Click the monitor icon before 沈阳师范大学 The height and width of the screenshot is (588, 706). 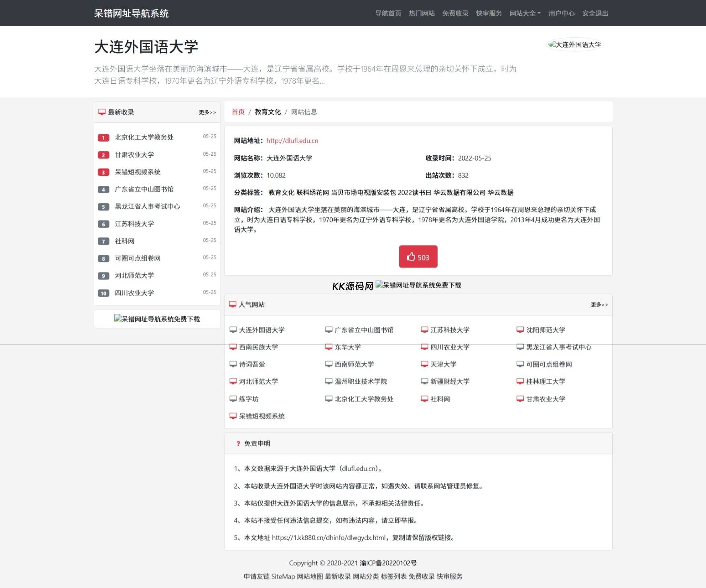tap(520, 330)
